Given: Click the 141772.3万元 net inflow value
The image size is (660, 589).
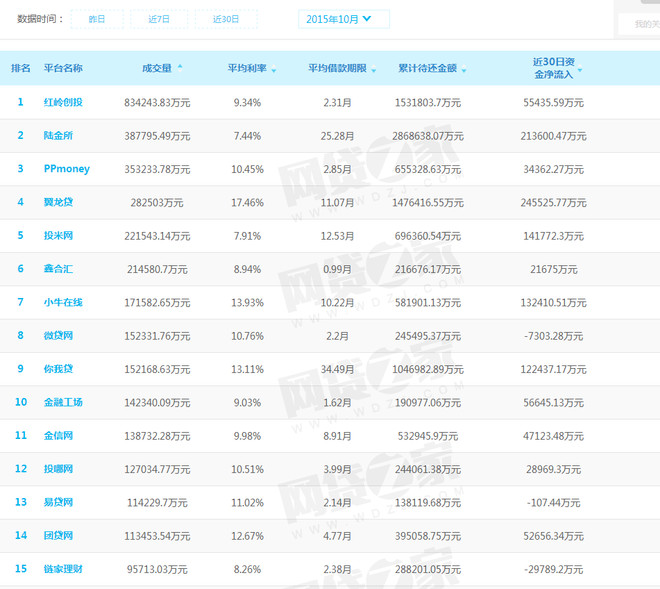Looking at the screenshot, I should [554, 236].
